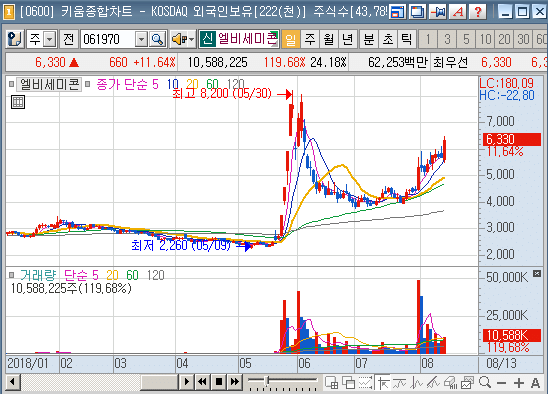
Task: Click the chart zoom slider handle
Action: [267, 380]
